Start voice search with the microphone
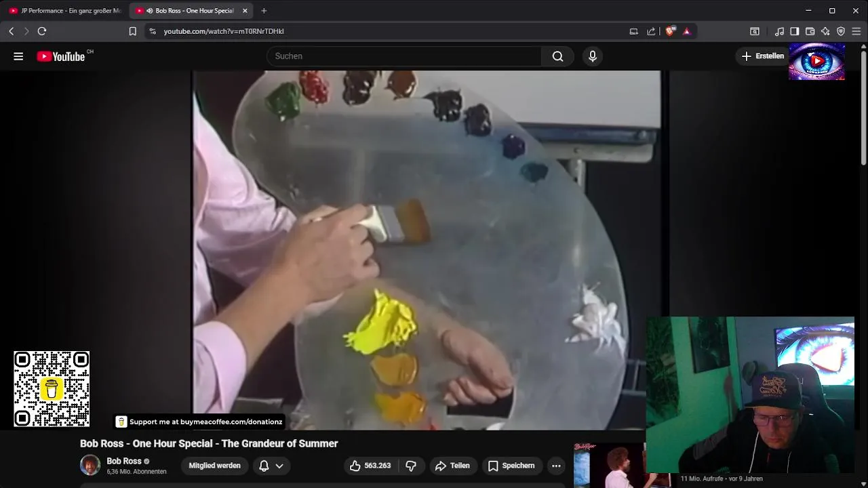 point(593,56)
